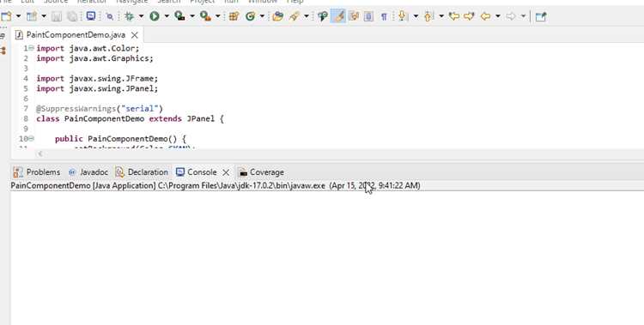644x325 pixels.
Task: Collapse the constructor fold at line 10
Action: pos(32,139)
